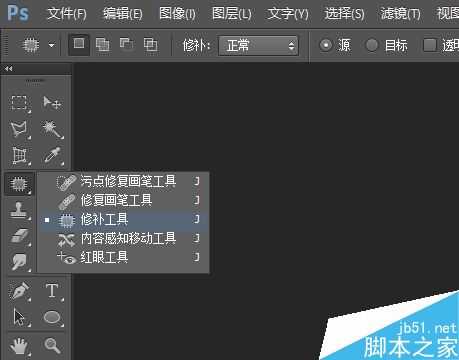Open the 文件(F) menu
The image size is (459, 360).
click(67, 14)
